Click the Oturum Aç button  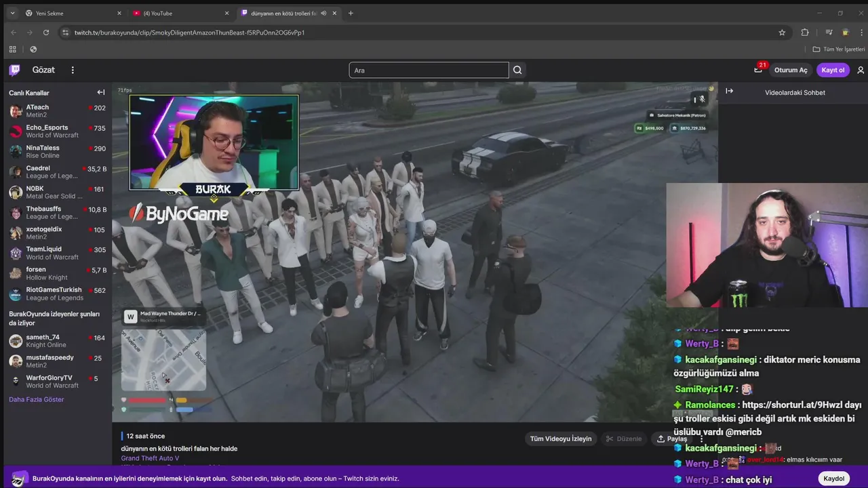tap(791, 70)
